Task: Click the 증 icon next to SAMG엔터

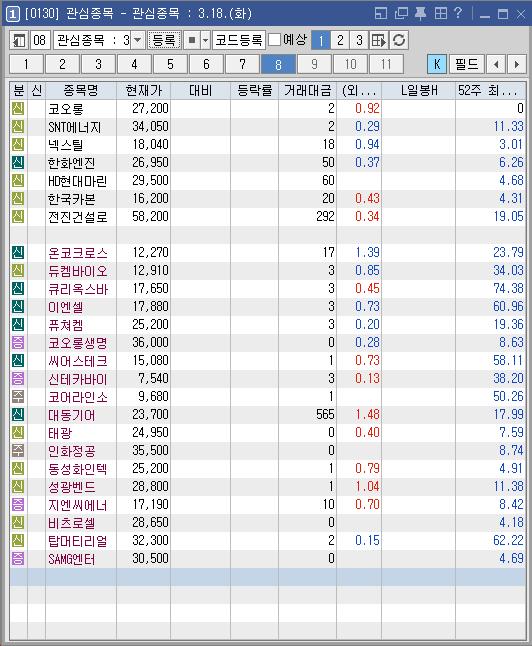Action: pyautogui.click(x=18, y=559)
